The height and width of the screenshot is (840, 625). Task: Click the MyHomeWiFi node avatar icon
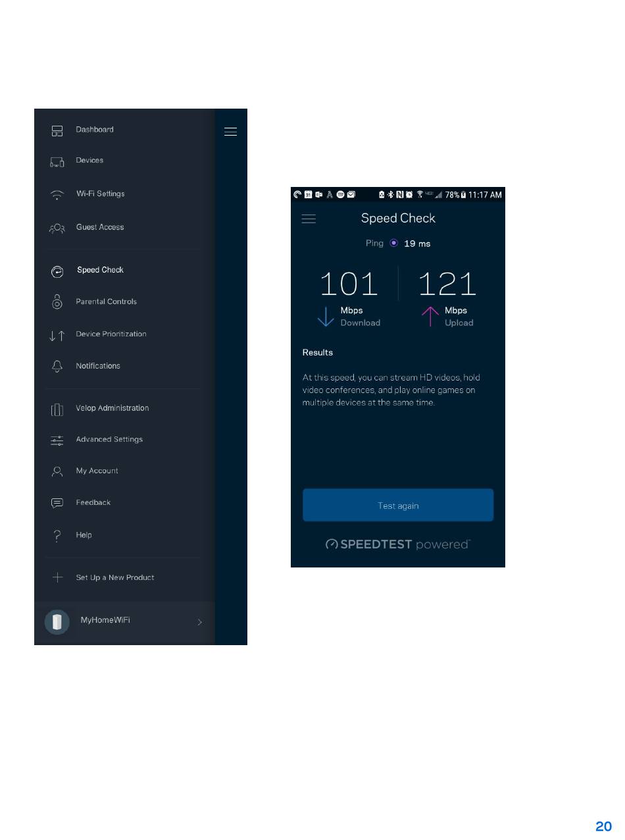pos(57,621)
